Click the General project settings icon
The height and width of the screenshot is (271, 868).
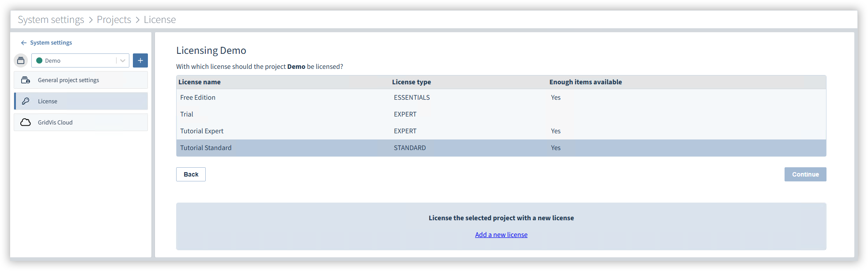(x=25, y=80)
